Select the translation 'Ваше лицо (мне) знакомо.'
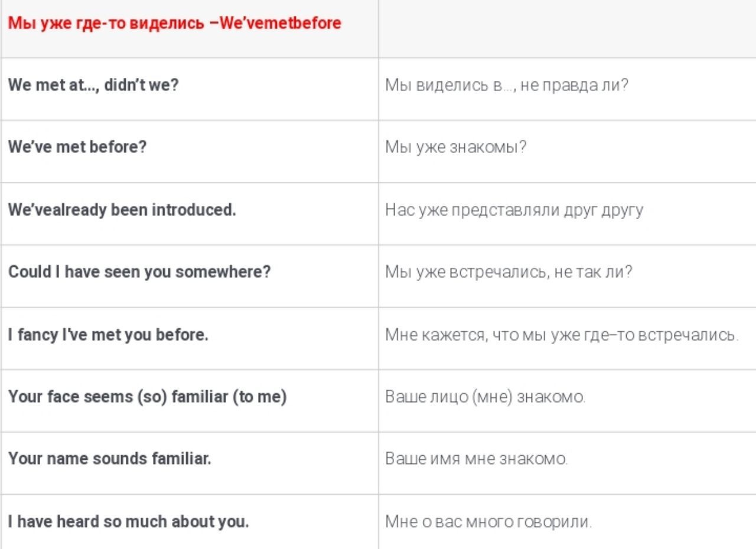Screen dimensions: 756x549 pos(485,397)
